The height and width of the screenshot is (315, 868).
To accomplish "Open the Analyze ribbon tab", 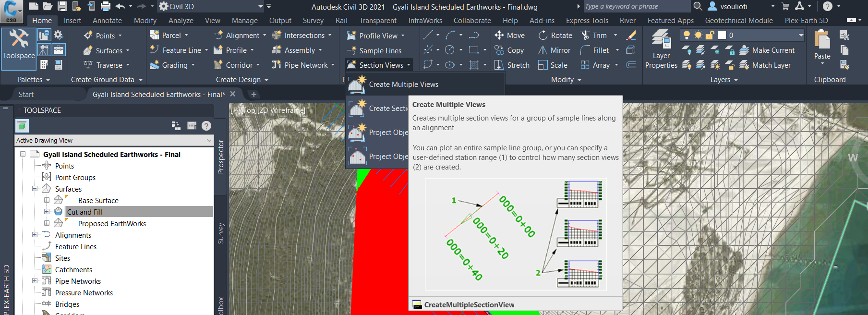I will point(181,21).
